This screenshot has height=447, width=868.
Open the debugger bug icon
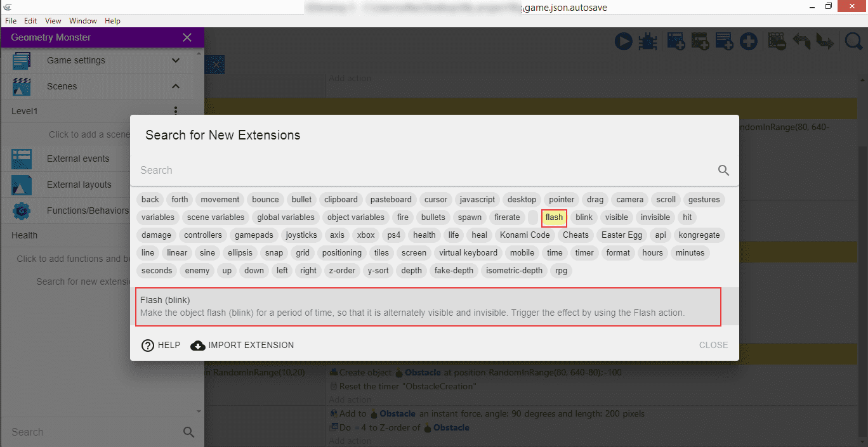[x=647, y=42]
